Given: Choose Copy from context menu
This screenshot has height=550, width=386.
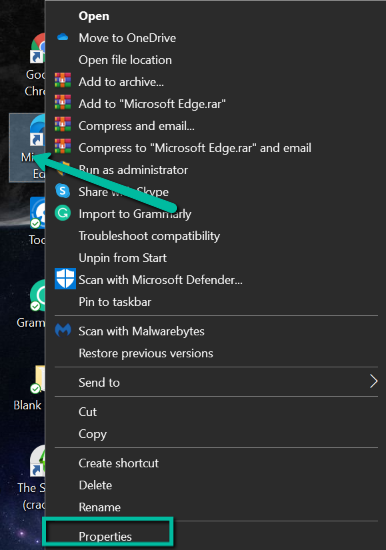Looking at the screenshot, I should (92, 435).
